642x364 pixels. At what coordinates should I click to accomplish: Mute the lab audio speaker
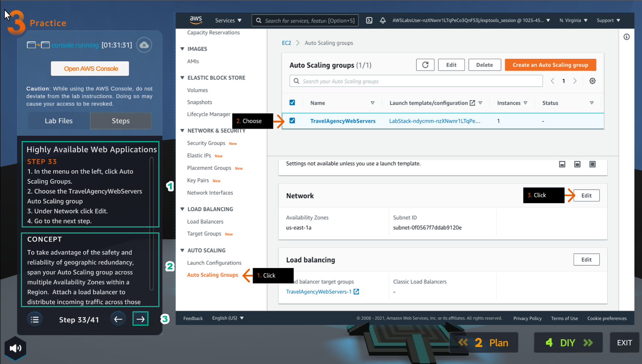tap(15, 348)
